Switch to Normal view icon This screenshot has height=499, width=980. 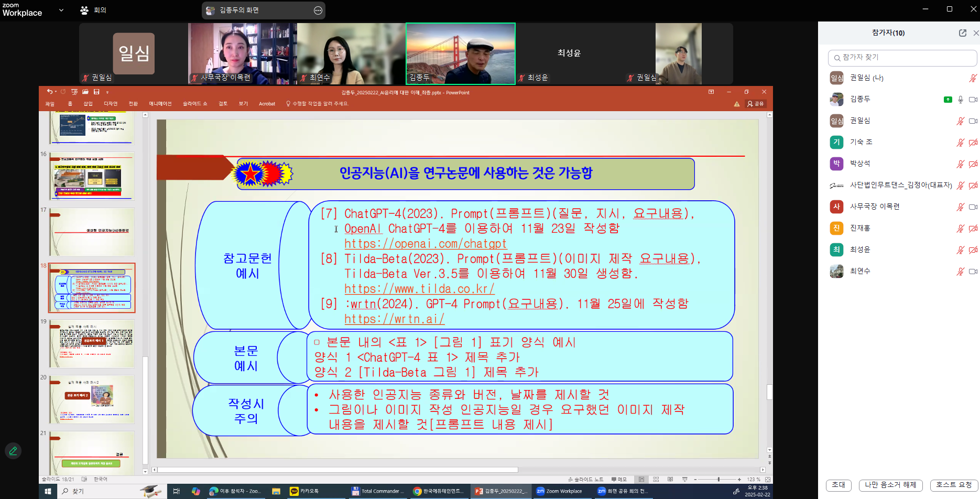click(641, 479)
